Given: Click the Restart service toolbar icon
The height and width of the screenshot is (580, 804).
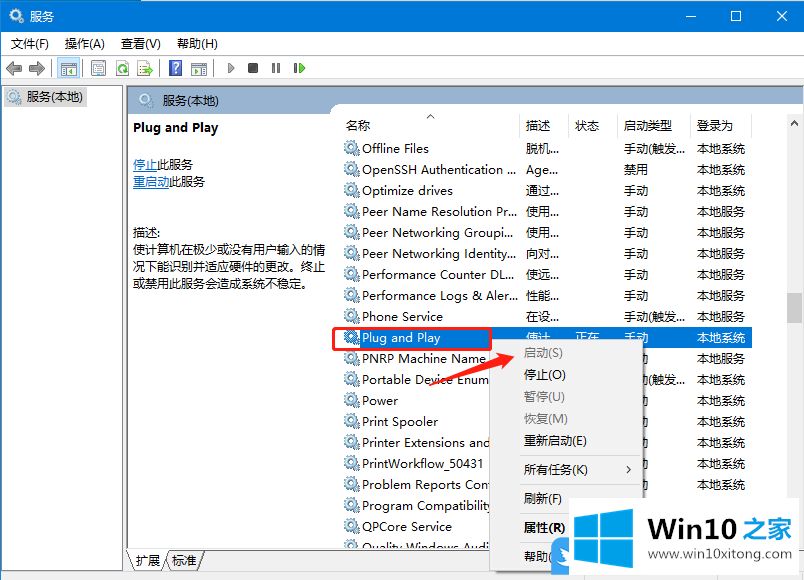Looking at the screenshot, I should 299,68.
